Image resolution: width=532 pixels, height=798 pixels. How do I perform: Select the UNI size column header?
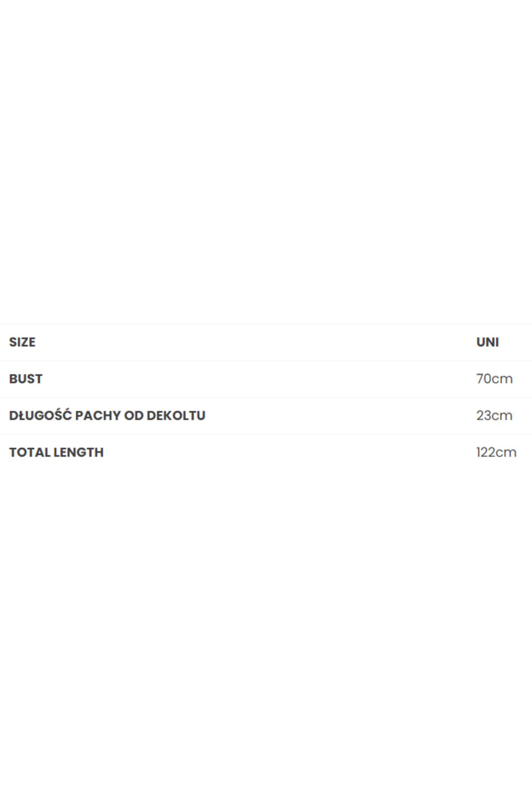(488, 342)
